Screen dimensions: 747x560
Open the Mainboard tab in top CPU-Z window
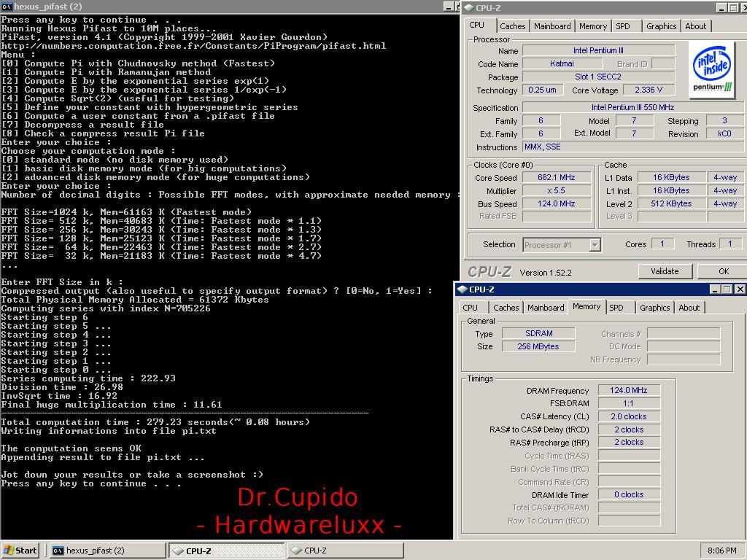tap(552, 26)
